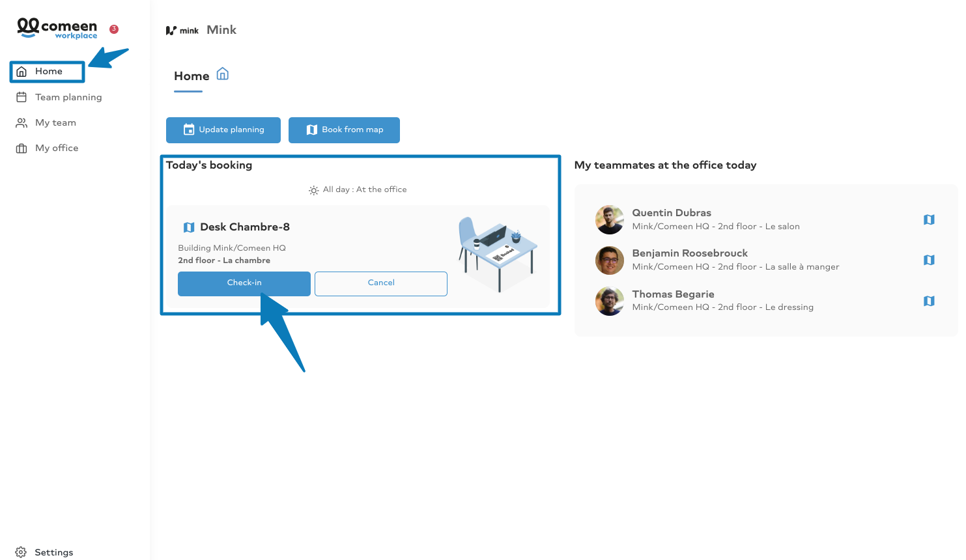The width and height of the screenshot is (966, 560).
Task: Check in to Desk Chambre-8
Action: [x=244, y=283]
